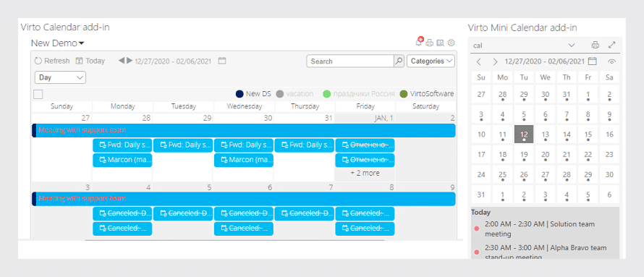Open first Отменено event on Friday Jan 1
The height and width of the screenshot is (277, 644).
[365, 145]
